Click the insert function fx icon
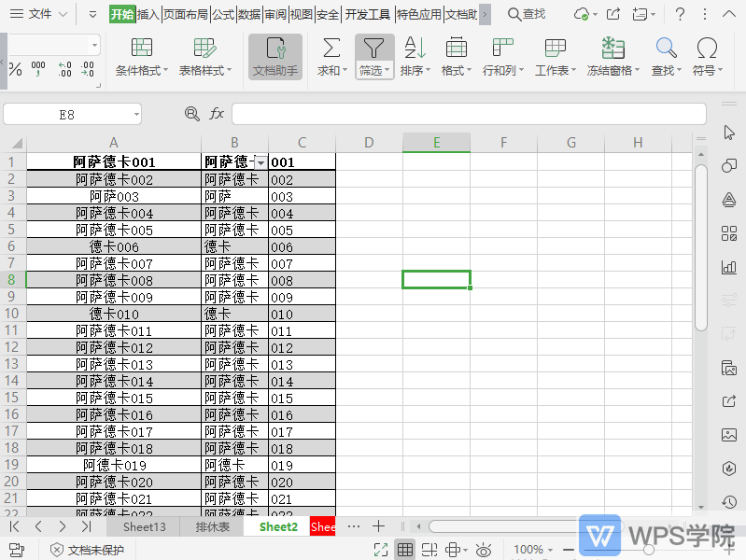The image size is (746, 560). pos(217,114)
